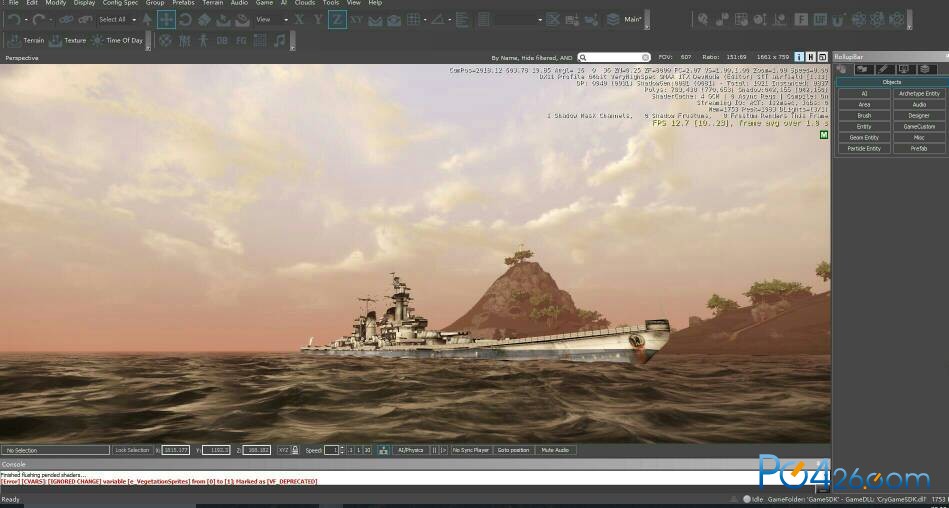The width and height of the screenshot is (949, 508).
Task: Click the Geom Entity button
Action: click(864, 137)
